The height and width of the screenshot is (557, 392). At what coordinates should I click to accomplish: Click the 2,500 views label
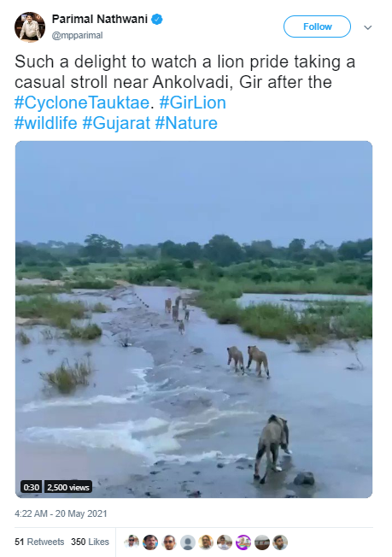point(68,487)
